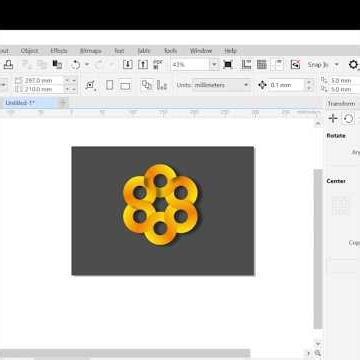Click the Center origin grid in Transform docker

[341, 206]
